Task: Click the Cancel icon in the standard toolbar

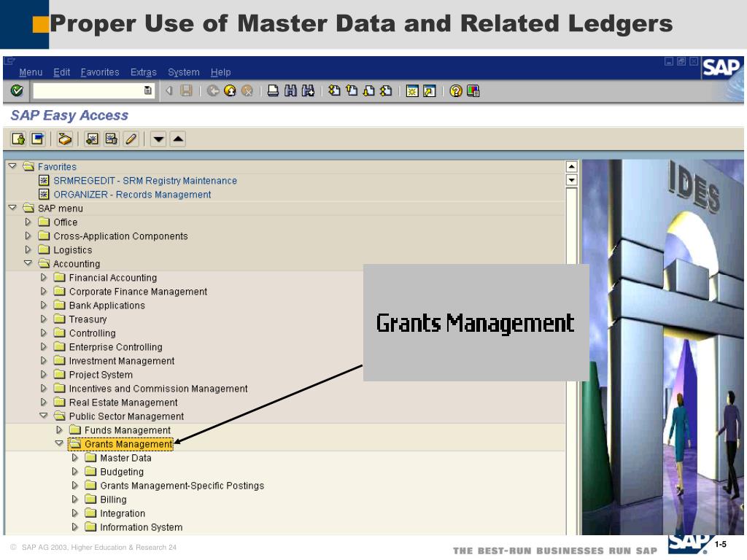Action: pos(247,90)
